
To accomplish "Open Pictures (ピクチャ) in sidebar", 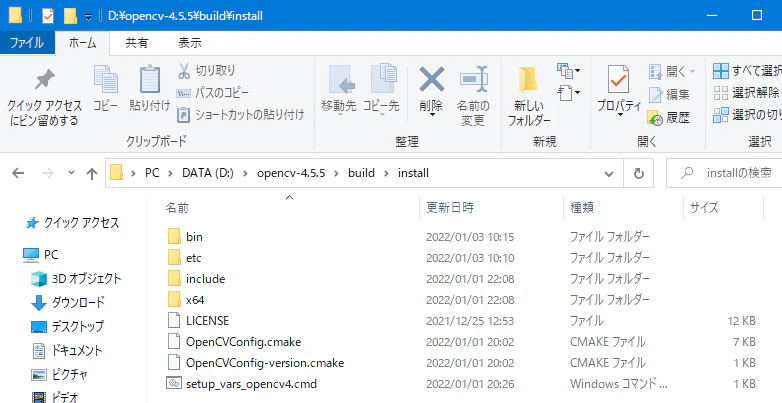I will pos(60,374).
